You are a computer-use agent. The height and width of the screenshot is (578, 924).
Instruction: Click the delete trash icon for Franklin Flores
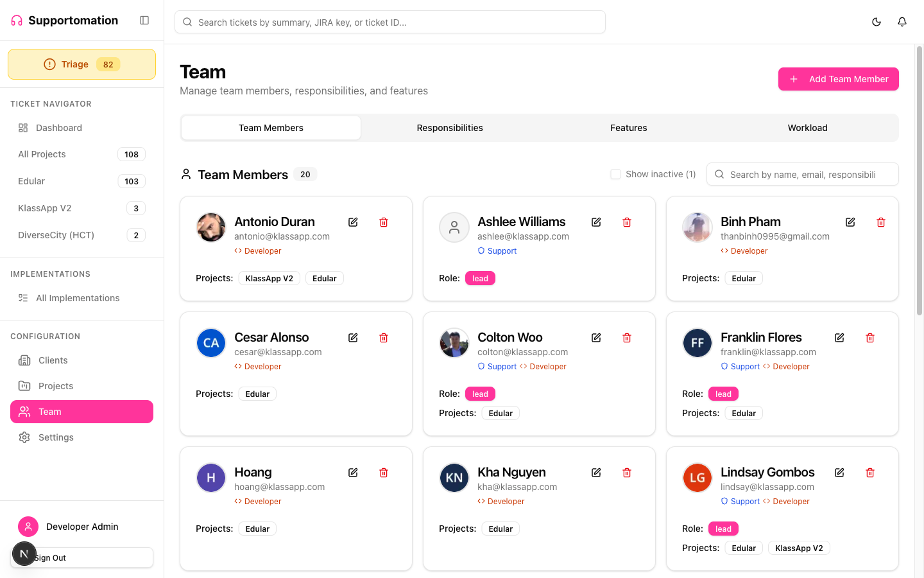click(x=870, y=337)
